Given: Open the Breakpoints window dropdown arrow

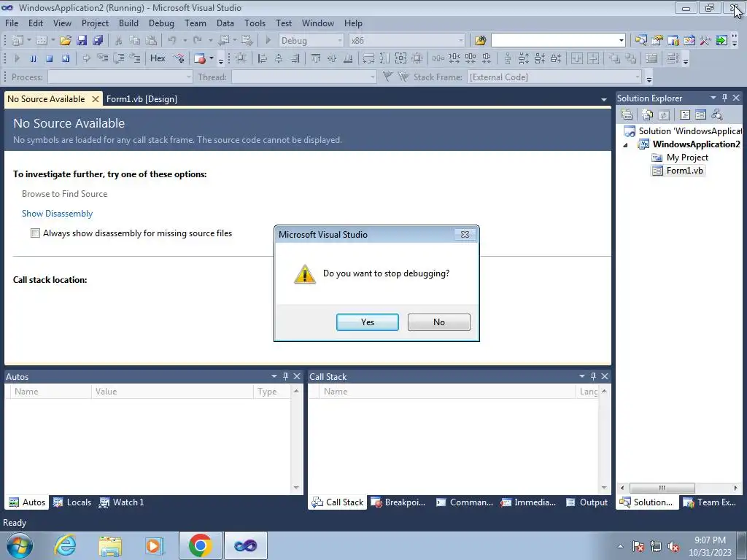Looking at the screenshot, I should tap(211, 58).
